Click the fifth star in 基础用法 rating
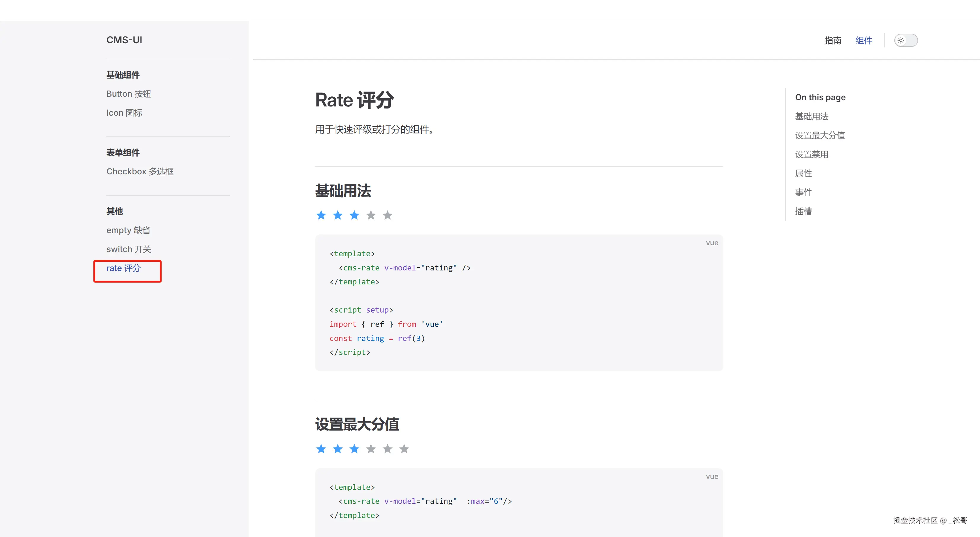 point(387,215)
